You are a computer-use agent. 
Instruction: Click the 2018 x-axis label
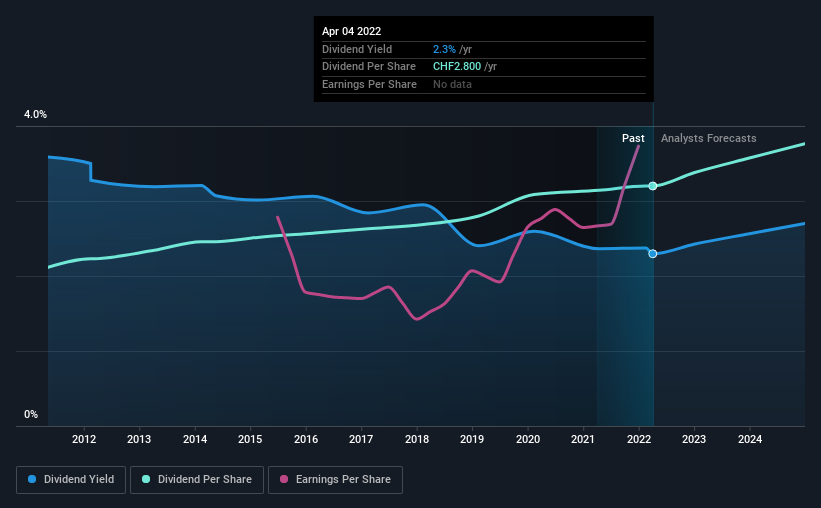pyautogui.click(x=417, y=439)
